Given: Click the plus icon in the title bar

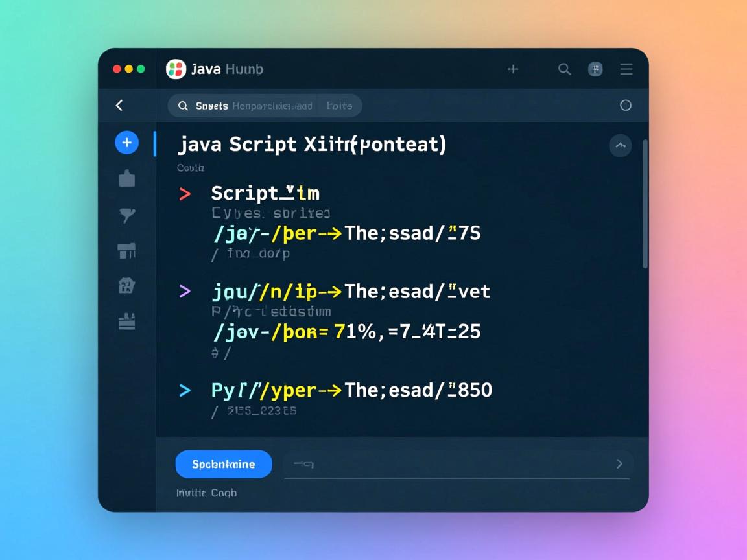Looking at the screenshot, I should click(513, 69).
